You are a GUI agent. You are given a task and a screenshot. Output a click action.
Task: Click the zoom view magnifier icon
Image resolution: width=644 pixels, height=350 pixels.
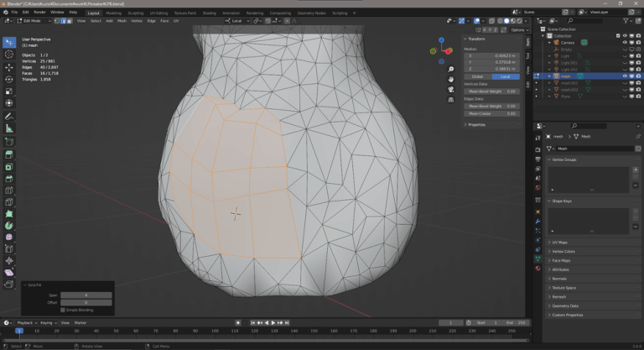(450, 69)
